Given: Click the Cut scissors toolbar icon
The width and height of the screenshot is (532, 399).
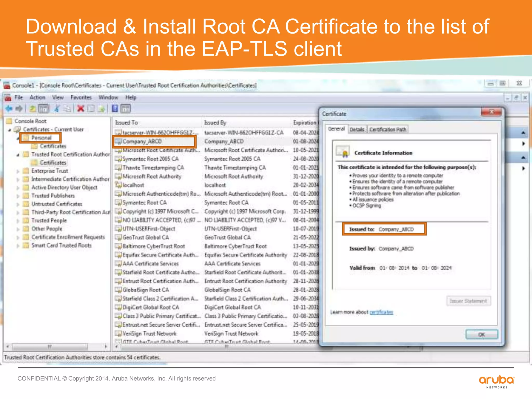Looking at the screenshot, I should coord(57,109).
